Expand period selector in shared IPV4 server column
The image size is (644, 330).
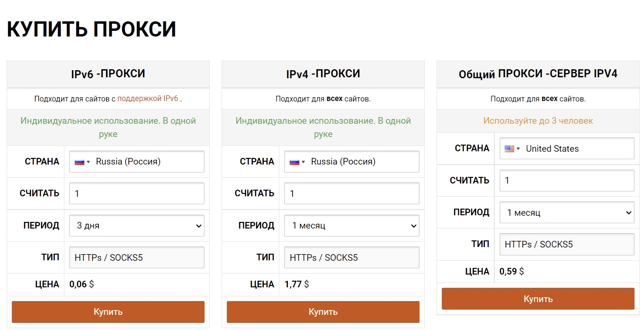tap(567, 212)
